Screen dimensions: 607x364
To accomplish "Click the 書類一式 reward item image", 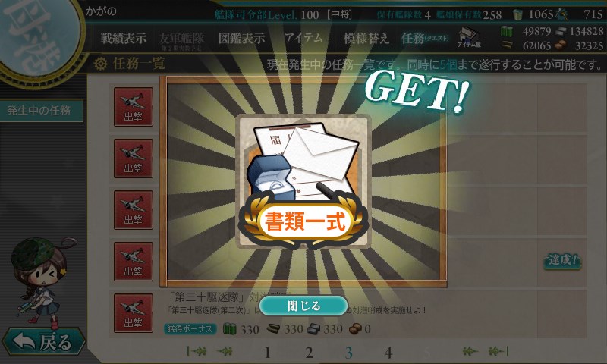I will 303,182.
